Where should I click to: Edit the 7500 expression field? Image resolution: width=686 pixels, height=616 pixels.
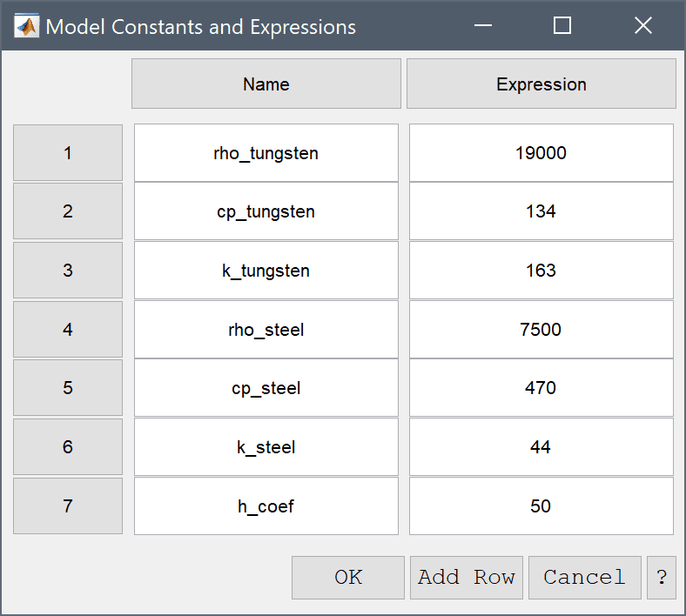click(541, 329)
